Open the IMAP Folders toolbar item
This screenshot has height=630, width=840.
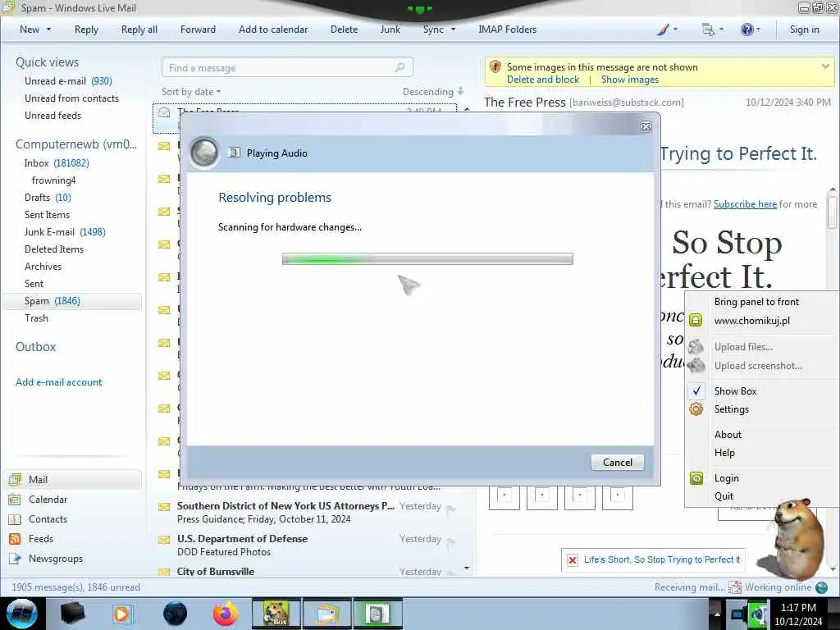click(507, 30)
